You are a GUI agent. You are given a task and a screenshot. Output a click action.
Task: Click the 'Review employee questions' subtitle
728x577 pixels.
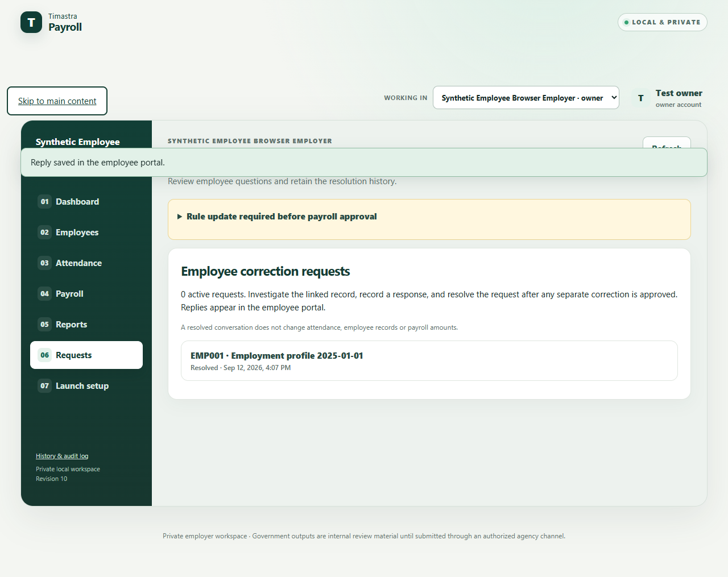pyautogui.click(x=282, y=181)
